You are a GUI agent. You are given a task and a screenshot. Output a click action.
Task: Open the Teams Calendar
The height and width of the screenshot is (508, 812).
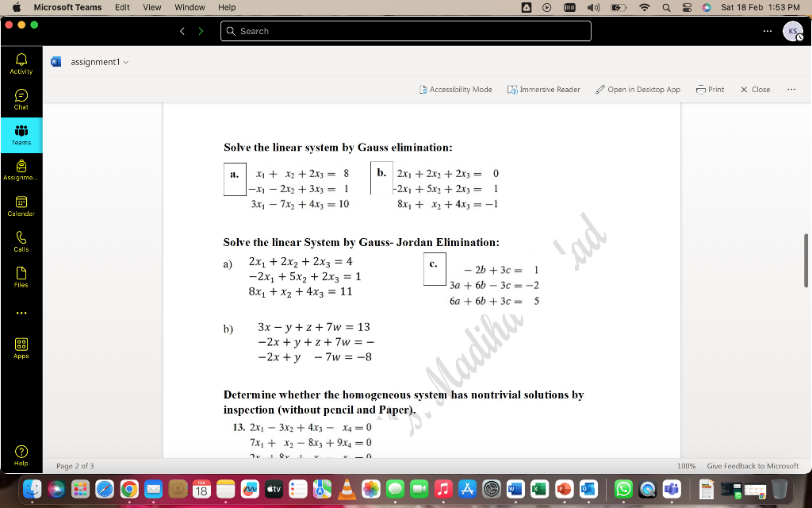[21, 205]
